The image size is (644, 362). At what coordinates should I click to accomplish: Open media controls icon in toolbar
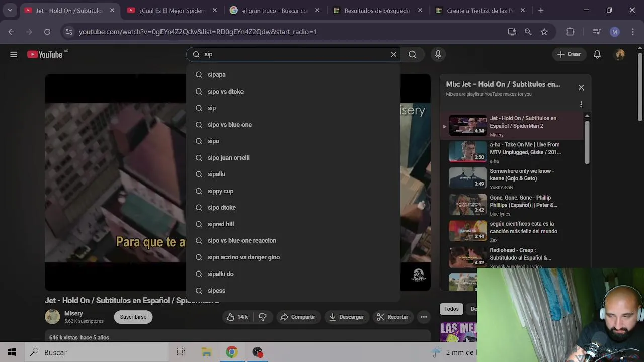597,32
